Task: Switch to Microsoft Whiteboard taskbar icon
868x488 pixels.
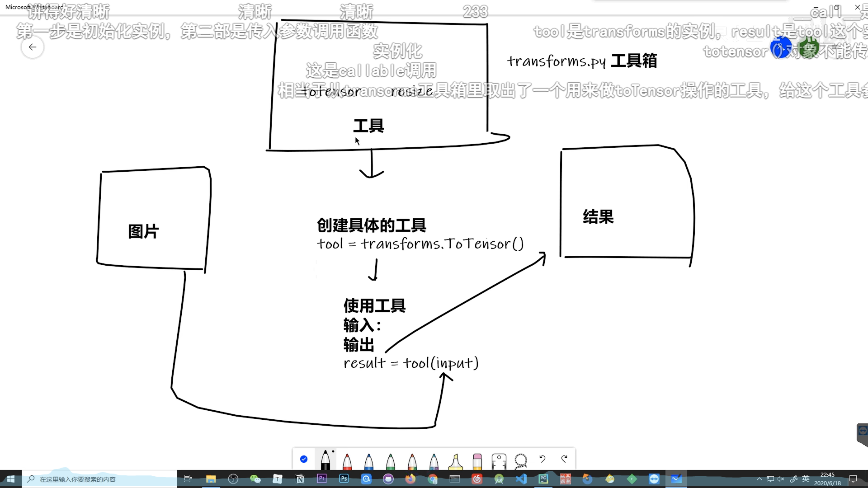Action: click(676, 479)
